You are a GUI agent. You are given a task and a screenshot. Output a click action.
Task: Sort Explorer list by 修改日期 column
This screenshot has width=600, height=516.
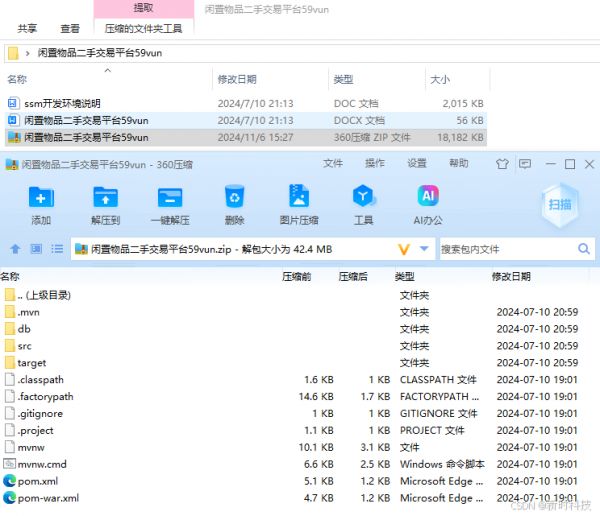(x=237, y=79)
